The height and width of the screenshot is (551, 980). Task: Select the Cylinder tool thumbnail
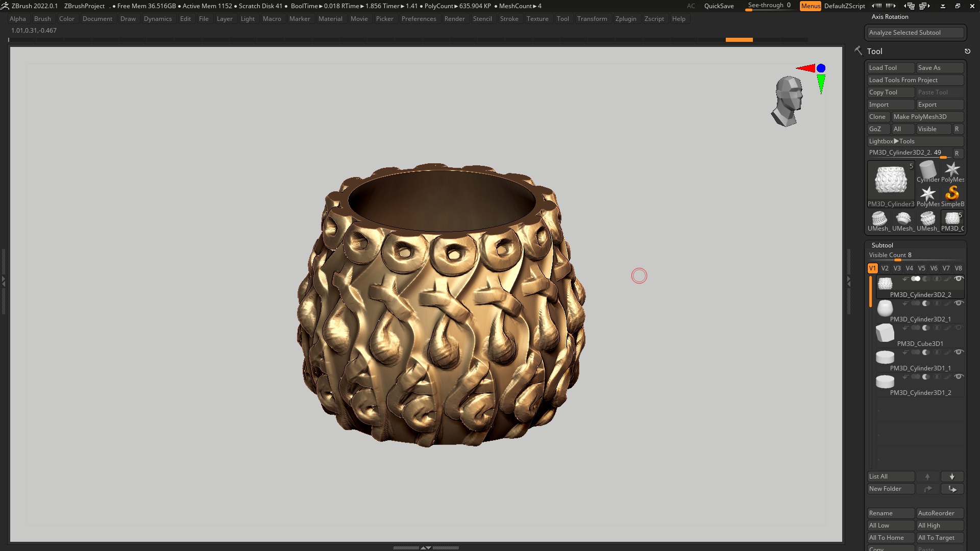[928, 171]
